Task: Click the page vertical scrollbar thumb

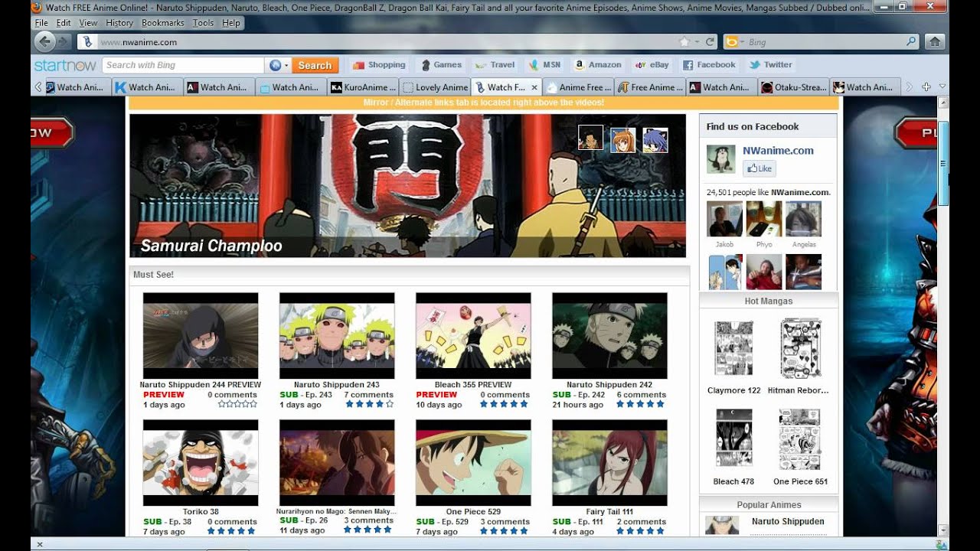Action: point(943,162)
